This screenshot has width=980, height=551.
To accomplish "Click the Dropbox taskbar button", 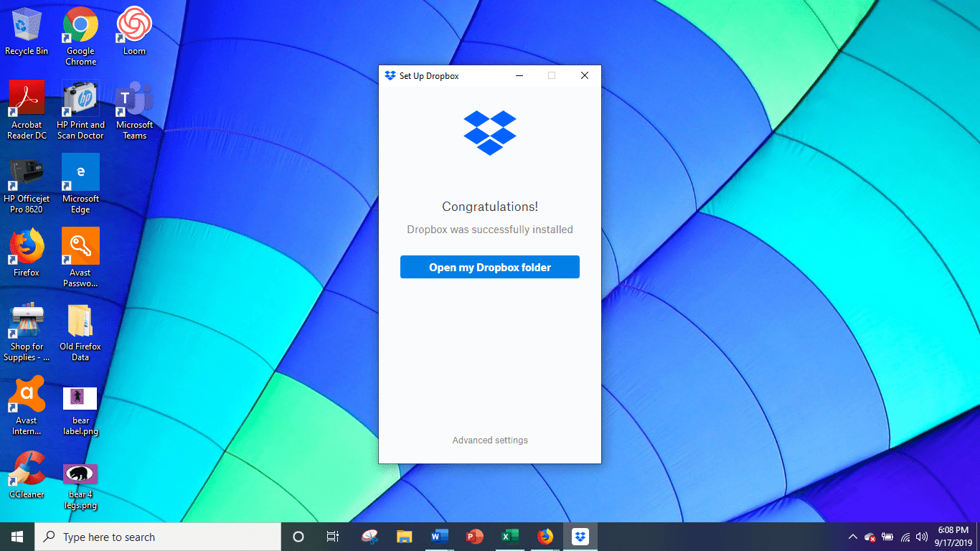I will [580, 537].
